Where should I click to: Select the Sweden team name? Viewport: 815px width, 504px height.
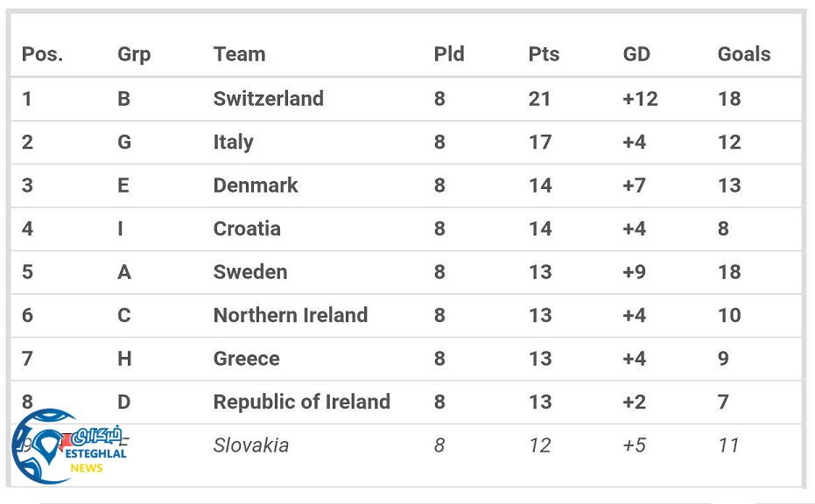click(249, 272)
